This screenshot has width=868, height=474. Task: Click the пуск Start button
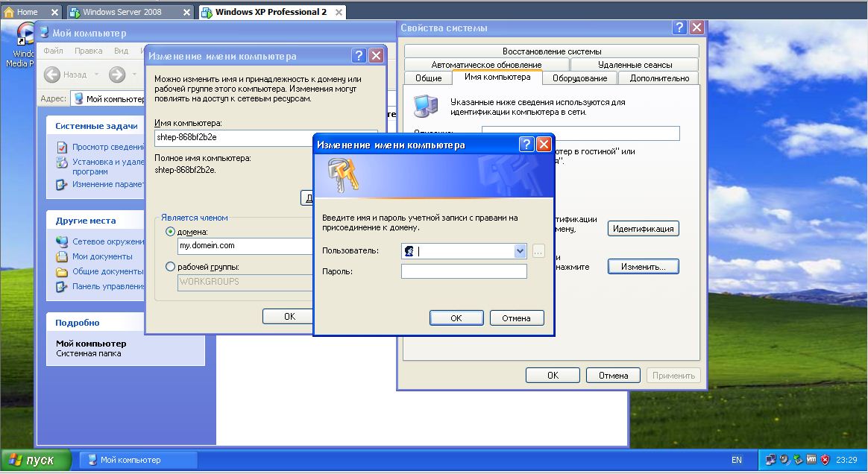pyautogui.click(x=37, y=460)
